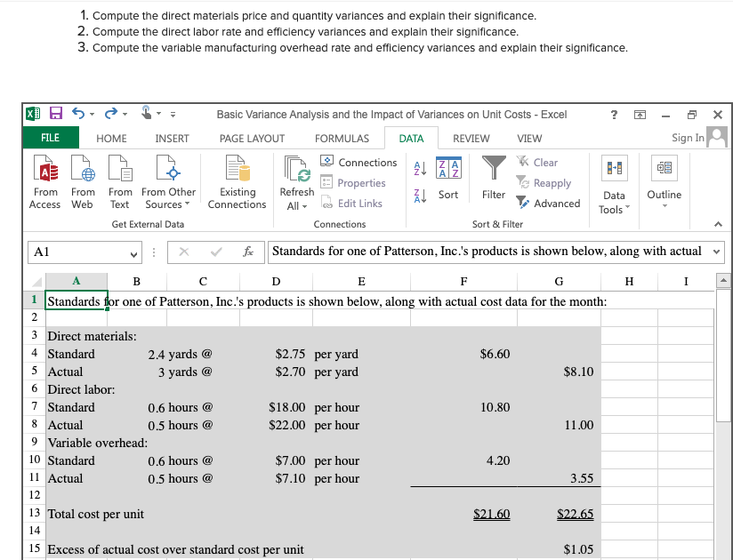Sort the data descending with Z-A icon
Viewport: 733px width, 560px height.
tap(418, 196)
